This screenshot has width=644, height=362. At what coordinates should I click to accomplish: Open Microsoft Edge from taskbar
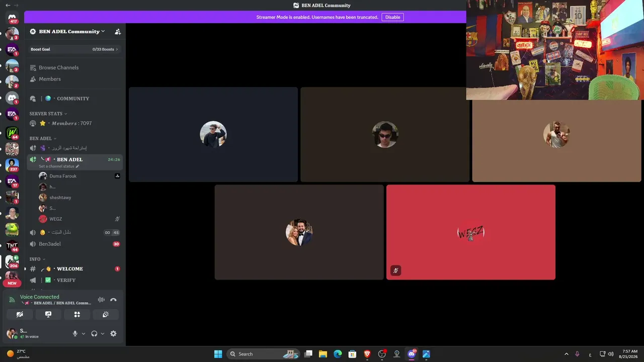click(x=338, y=354)
